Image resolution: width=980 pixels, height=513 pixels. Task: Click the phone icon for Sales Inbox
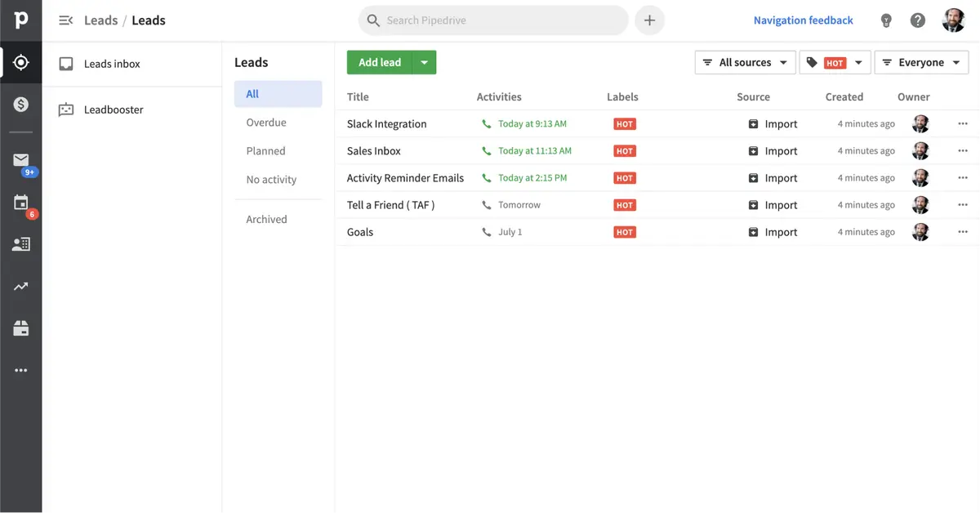(x=487, y=151)
